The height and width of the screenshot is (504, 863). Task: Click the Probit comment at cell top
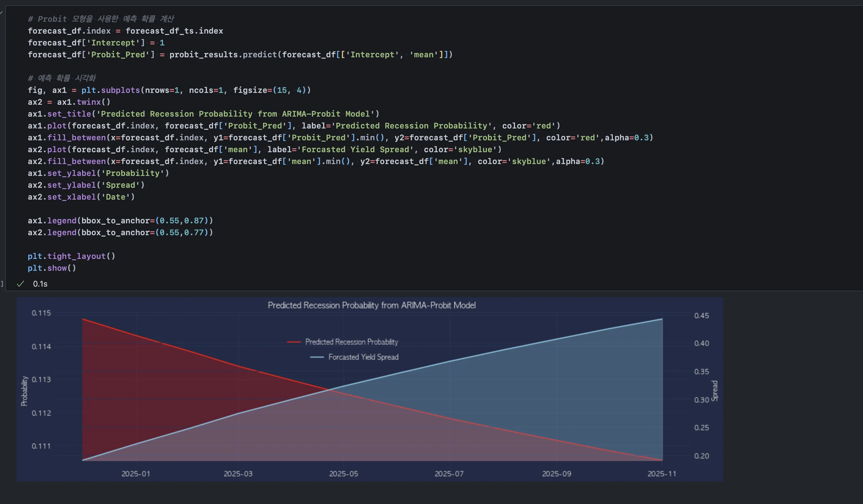click(x=101, y=19)
